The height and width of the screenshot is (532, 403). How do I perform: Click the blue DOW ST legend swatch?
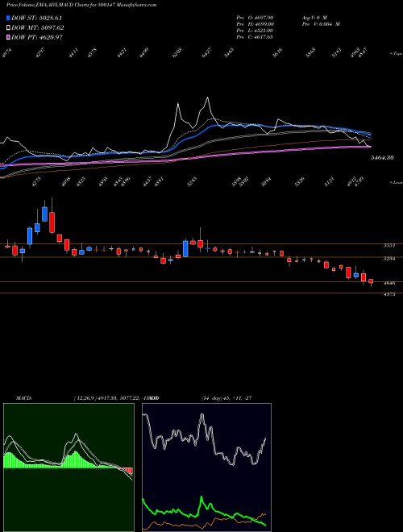click(8, 18)
